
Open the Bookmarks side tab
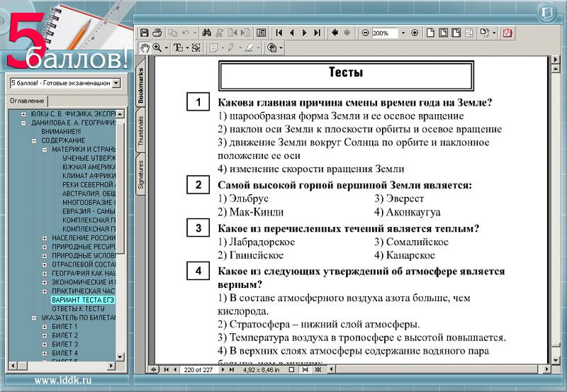(140, 86)
